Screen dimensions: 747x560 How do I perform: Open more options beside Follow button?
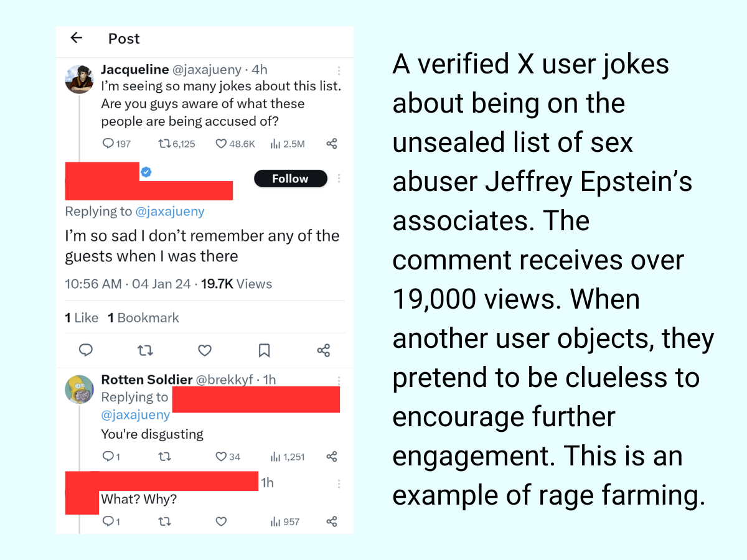[339, 179]
